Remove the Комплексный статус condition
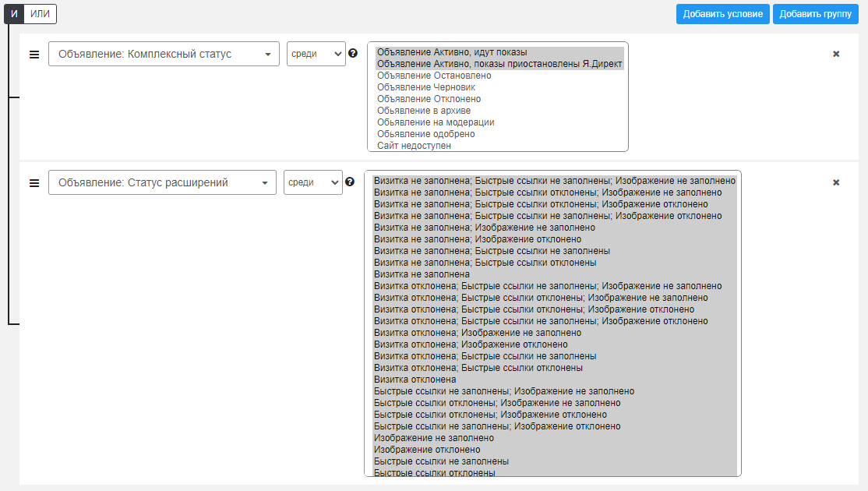This screenshot has height=491, width=868. coord(836,54)
